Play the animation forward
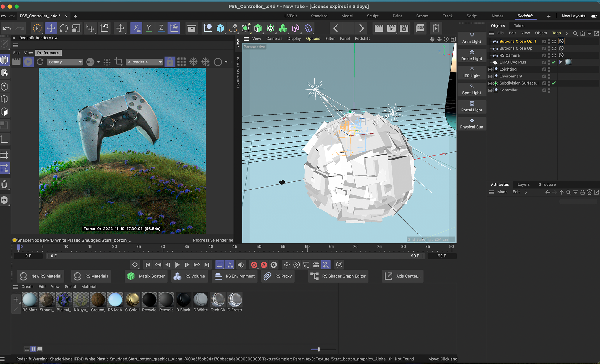The image size is (600, 364). pos(177,265)
